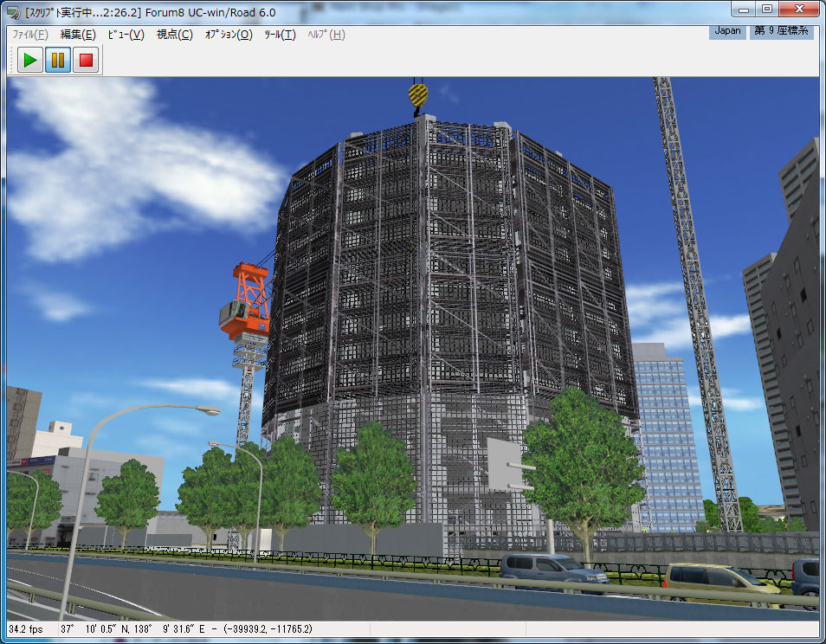The height and width of the screenshot is (644, 826).
Task: Open the ファイル(F) menu
Action: tap(30, 35)
